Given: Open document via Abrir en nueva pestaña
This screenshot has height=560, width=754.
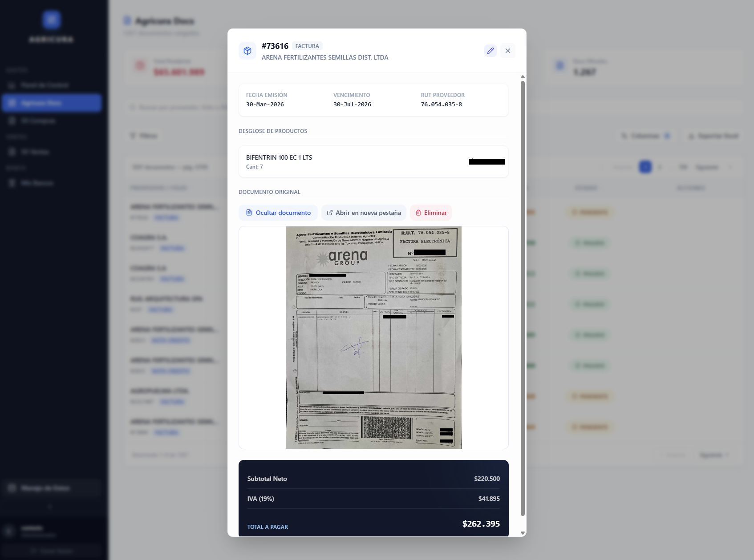Looking at the screenshot, I should [364, 213].
